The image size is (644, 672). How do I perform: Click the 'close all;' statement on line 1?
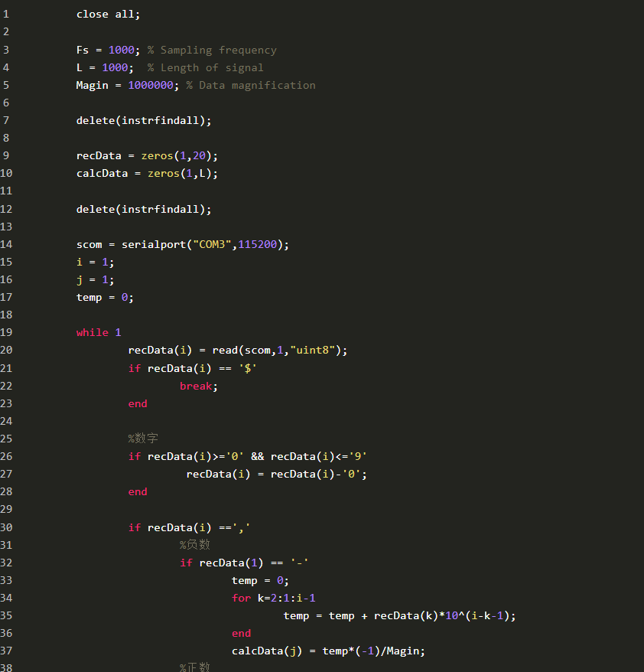point(108,14)
